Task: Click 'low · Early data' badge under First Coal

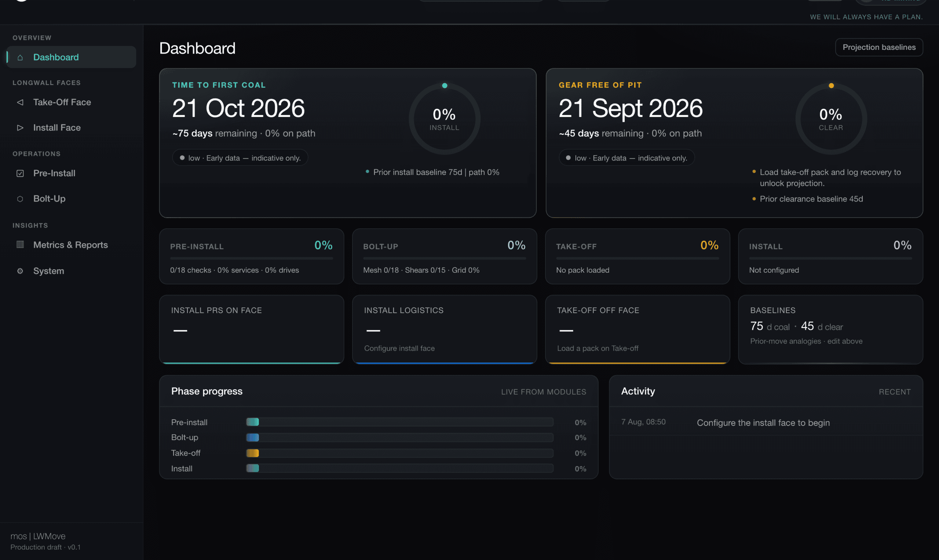Action: (240, 158)
